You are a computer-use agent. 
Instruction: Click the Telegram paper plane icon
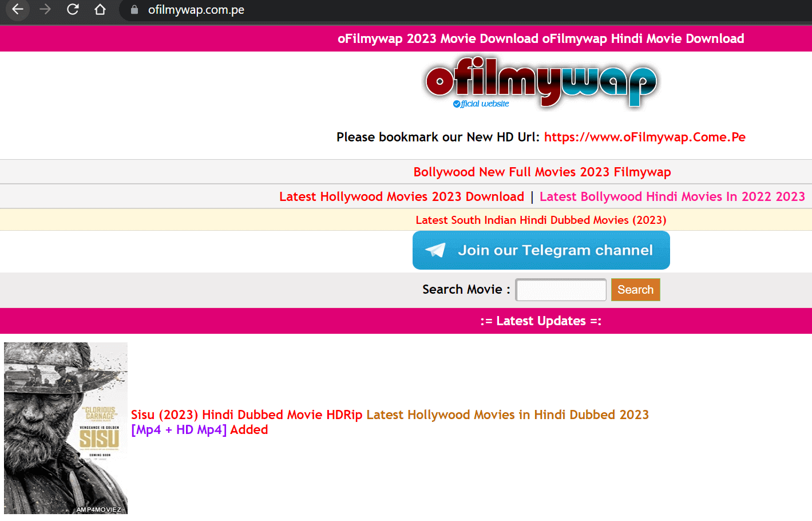(x=435, y=250)
